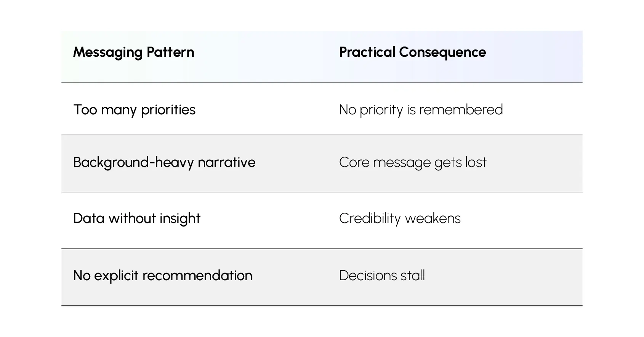Select the word 'Practical' in the header

coord(367,52)
